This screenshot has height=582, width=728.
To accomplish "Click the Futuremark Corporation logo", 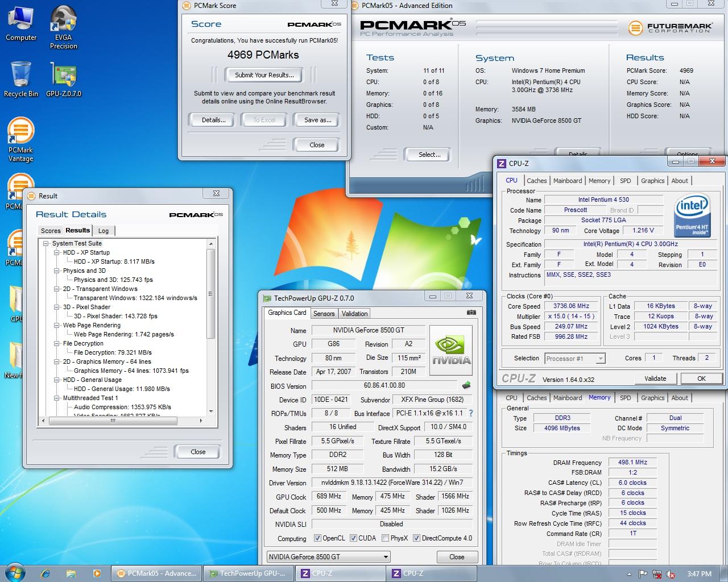I will point(669,27).
